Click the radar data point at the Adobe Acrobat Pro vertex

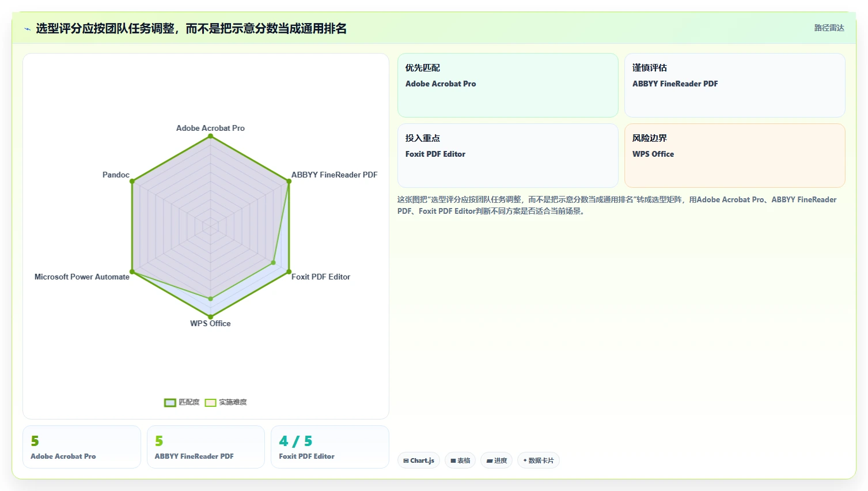pos(210,136)
